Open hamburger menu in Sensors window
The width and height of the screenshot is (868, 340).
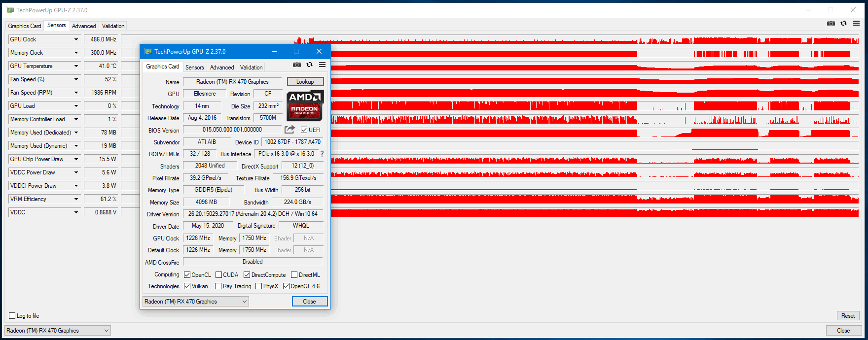pyautogui.click(x=856, y=23)
